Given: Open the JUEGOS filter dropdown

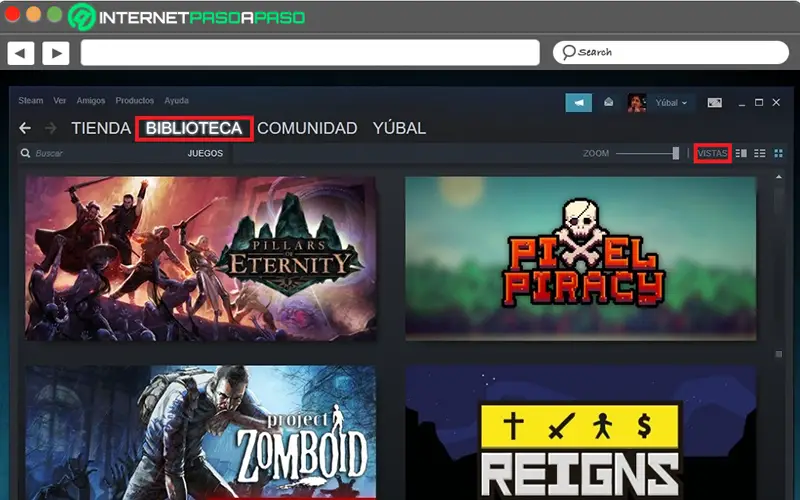Looking at the screenshot, I should (x=205, y=153).
